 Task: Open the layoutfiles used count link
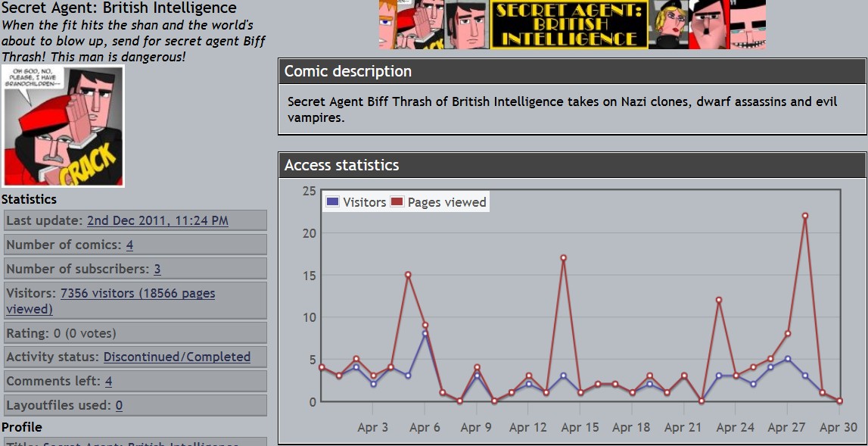click(x=119, y=406)
